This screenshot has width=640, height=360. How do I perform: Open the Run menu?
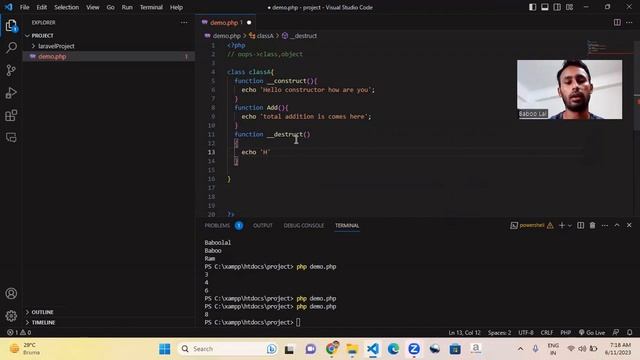point(127,7)
